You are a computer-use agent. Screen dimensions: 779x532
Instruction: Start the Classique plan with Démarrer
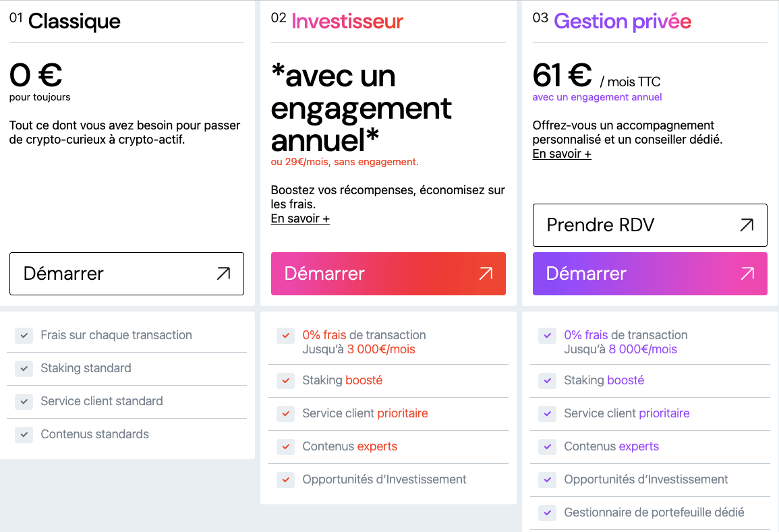(x=127, y=274)
